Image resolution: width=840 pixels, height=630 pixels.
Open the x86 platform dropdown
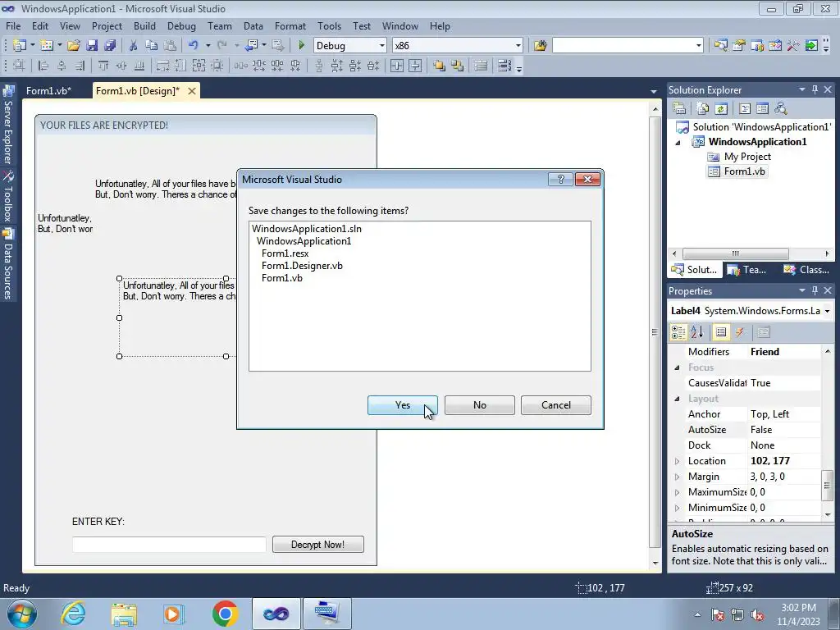(518, 46)
